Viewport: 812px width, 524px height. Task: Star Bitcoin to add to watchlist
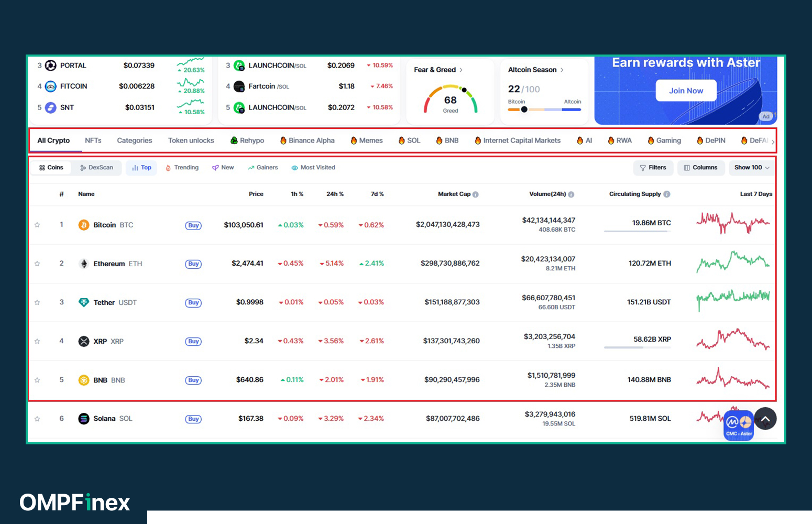coord(37,225)
